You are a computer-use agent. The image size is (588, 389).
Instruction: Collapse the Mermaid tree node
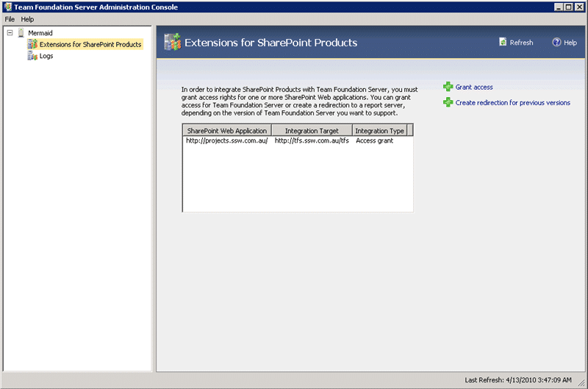(x=10, y=33)
